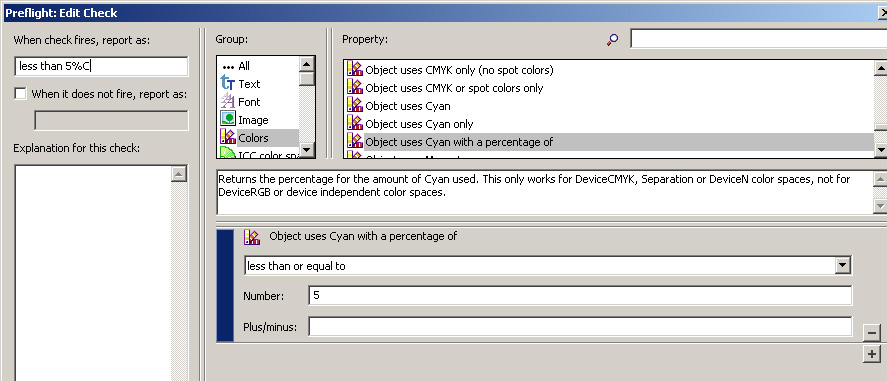Image resolution: width=887 pixels, height=381 pixels.
Task: Click icon beside 'Object uses Cyan only' property
Action: tap(355, 124)
